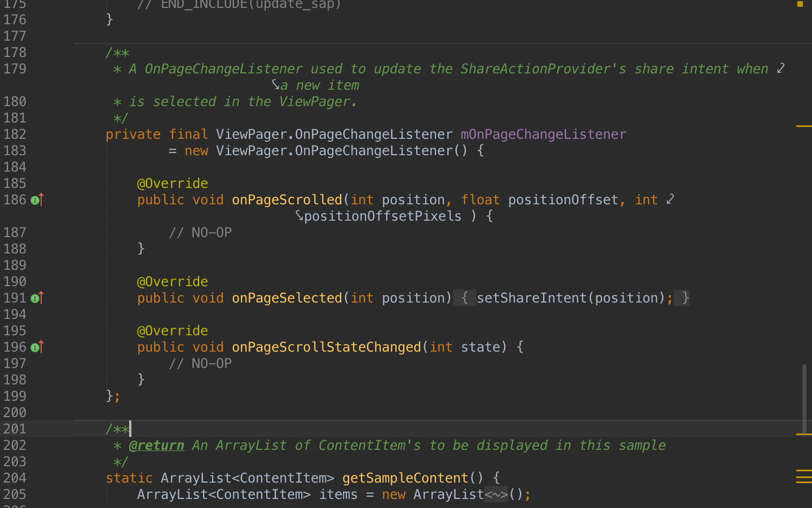Click 'is selected in the ViewPager.' comment text

[x=243, y=102]
